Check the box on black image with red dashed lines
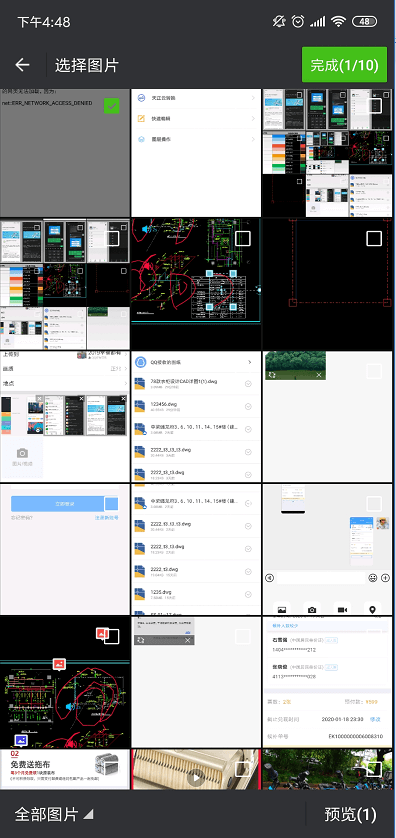 coord(374,238)
